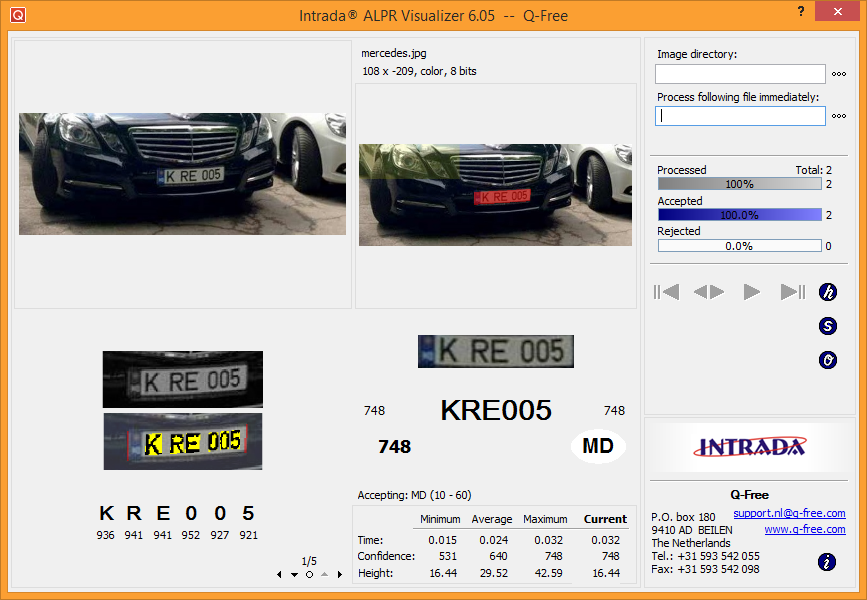
Task: Browse for folder beside Image directory field
Action: coord(839,74)
